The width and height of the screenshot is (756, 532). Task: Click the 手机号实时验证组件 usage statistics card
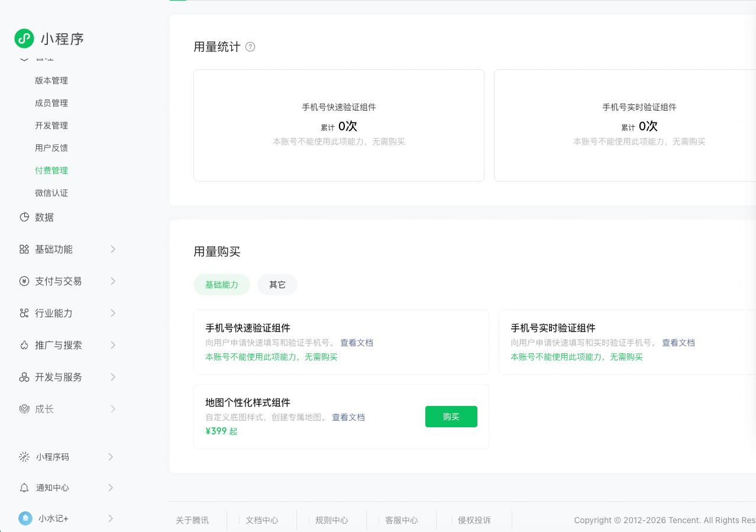click(625, 125)
